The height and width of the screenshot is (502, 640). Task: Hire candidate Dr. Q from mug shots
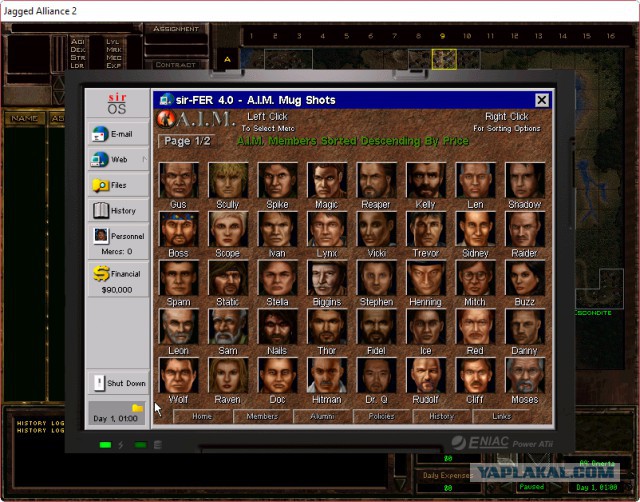pos(376,375)
